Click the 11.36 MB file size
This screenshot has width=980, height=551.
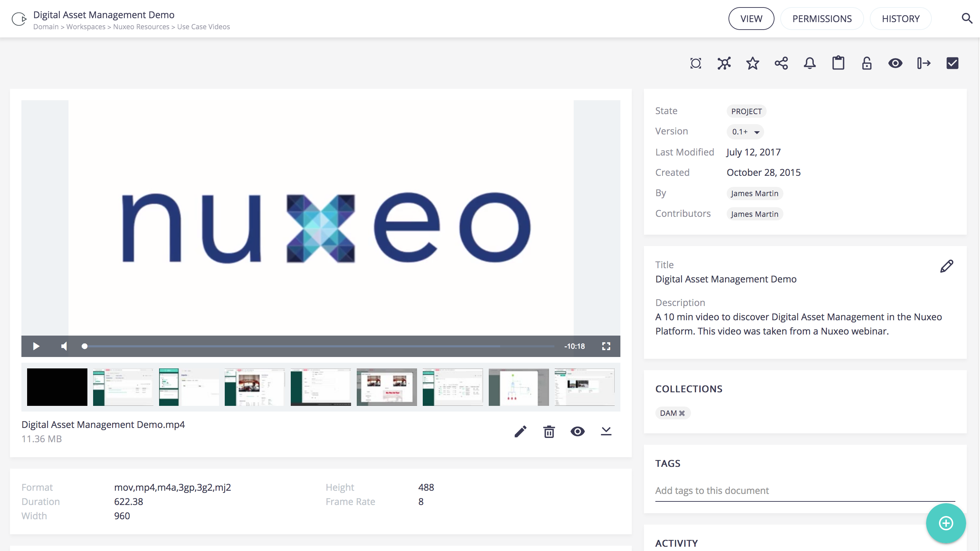pos(41,439)
